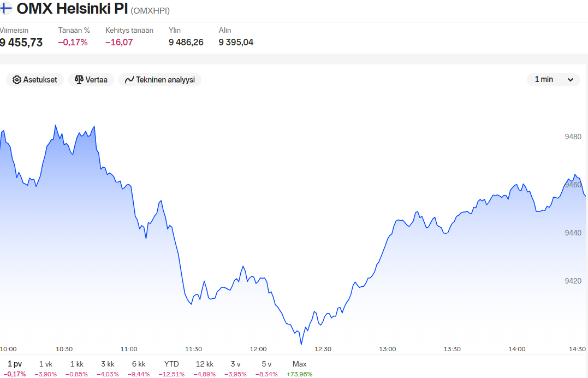
Task: Click the 10:30 time axis label
Action: tap(64, 349)
